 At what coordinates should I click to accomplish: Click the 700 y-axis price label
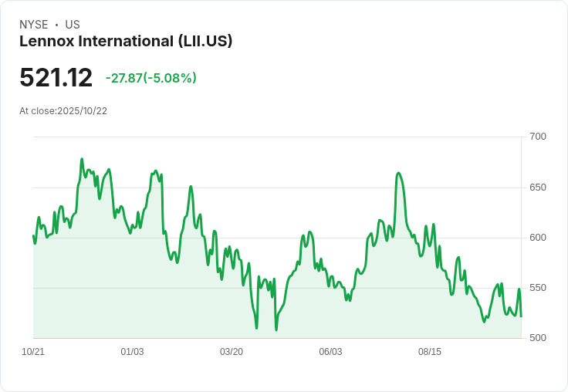click(x=538, y=137)
